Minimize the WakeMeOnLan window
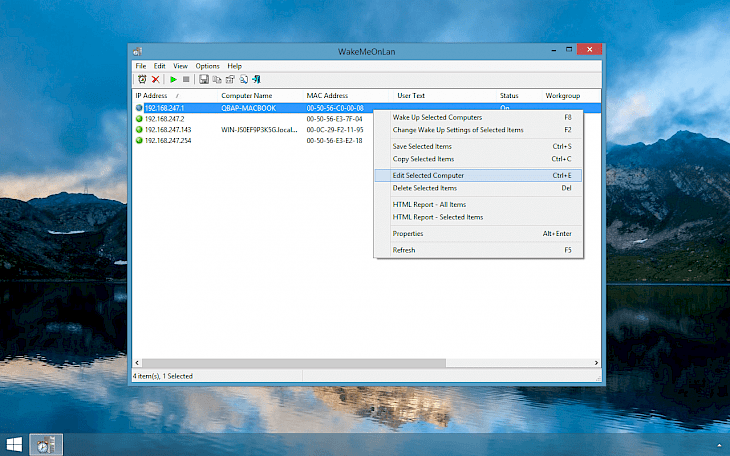This screenshot has height=456, width=730. pos(554,50)
